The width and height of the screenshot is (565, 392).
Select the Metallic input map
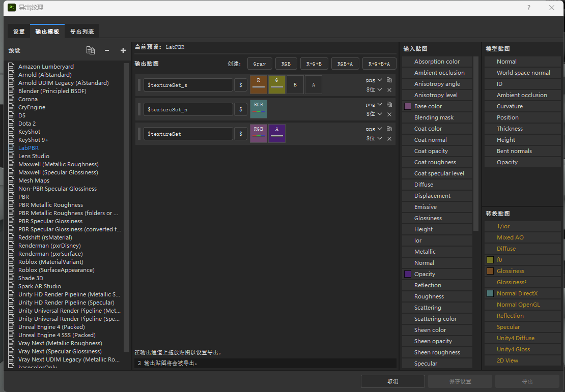click(x=437, y=252)
